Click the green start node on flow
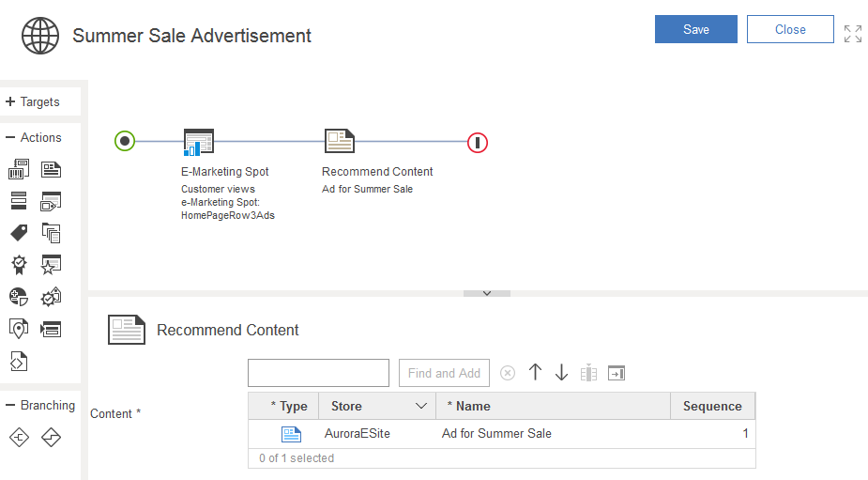The height and width of the screenshot is (480, 868). coord(125,141)
